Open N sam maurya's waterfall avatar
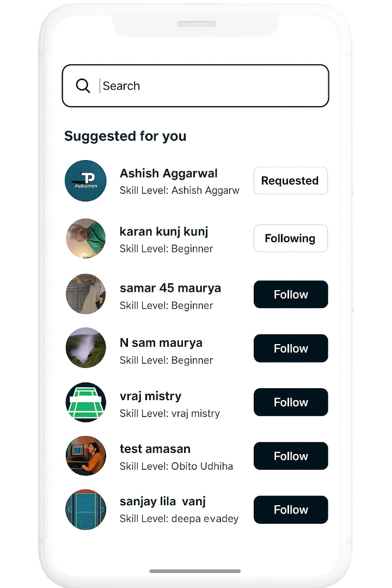Image resolution: width=392 pixels, height=588 pixels. [x=85, y=348]
